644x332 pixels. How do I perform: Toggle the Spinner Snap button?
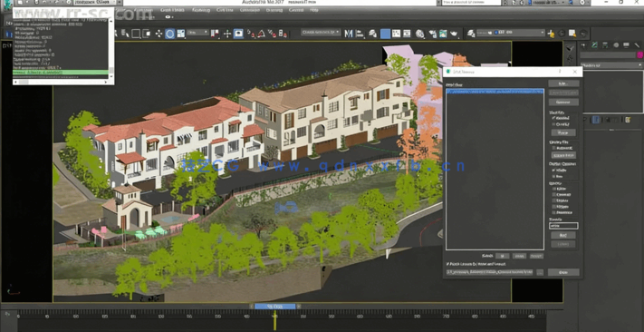click(x=283, y=34)
